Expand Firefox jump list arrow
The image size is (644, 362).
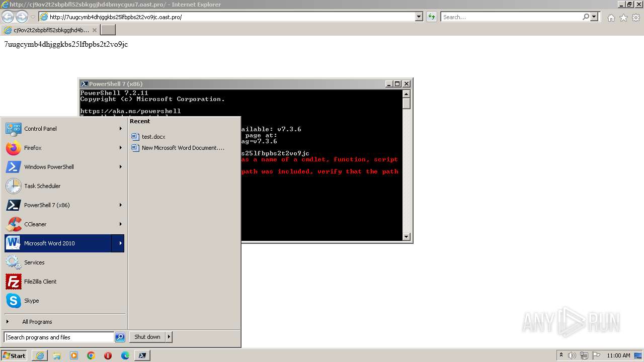pos(120,148)
